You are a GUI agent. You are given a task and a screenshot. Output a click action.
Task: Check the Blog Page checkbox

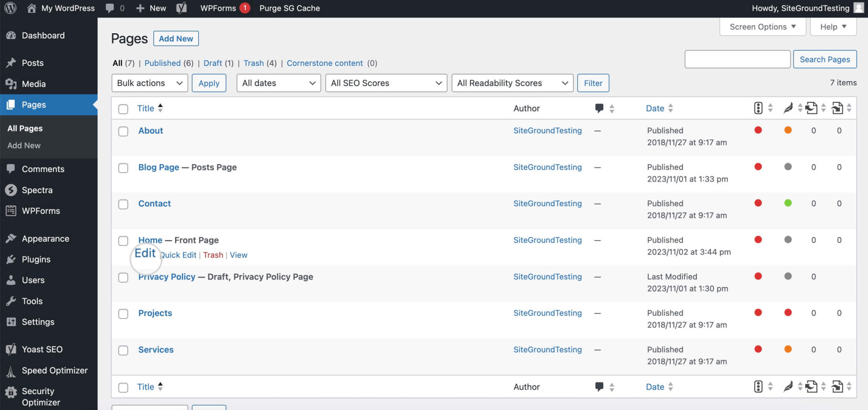tap(123, 168)
